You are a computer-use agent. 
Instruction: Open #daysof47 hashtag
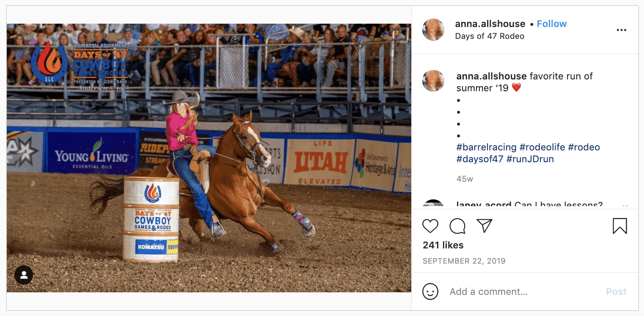480,159
